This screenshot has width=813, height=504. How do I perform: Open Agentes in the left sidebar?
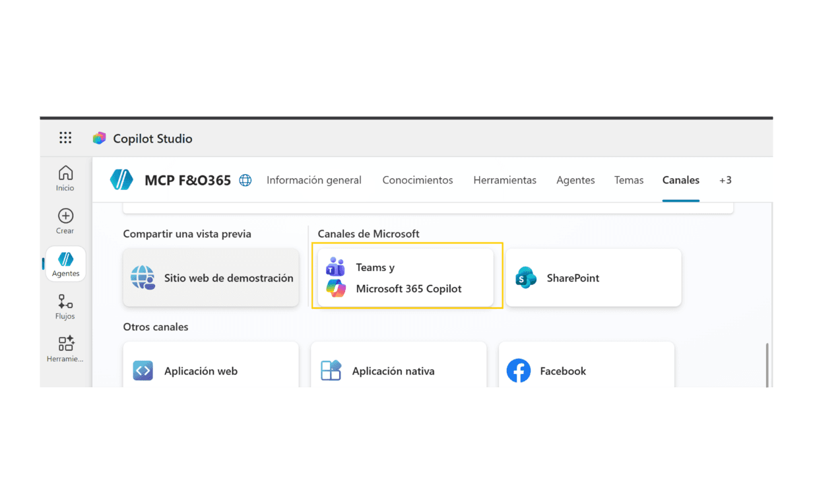tap(65, 264)
